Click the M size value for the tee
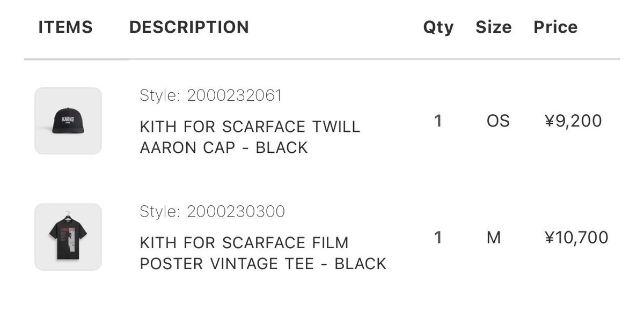 [494, 237]
